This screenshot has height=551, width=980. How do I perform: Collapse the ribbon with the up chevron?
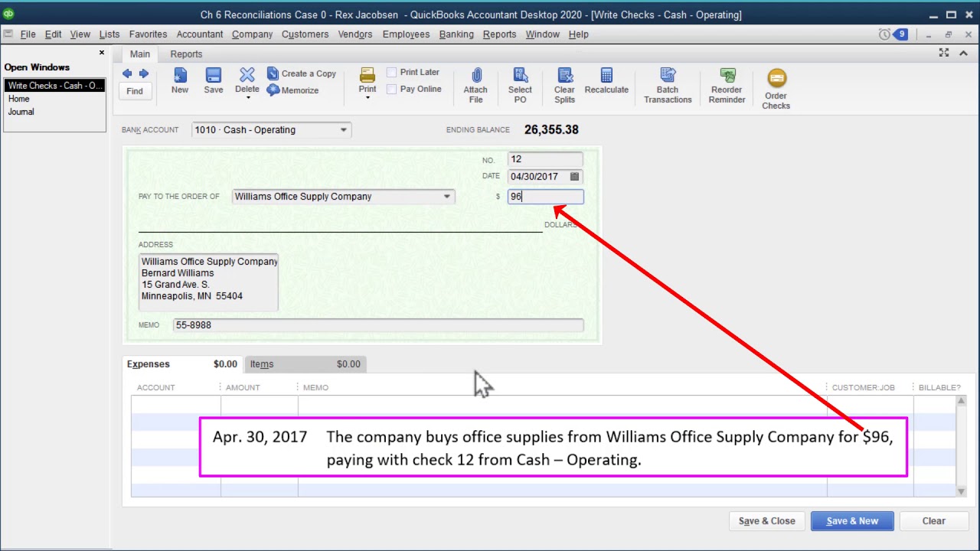pyautogui.click(x=963, y=53)
